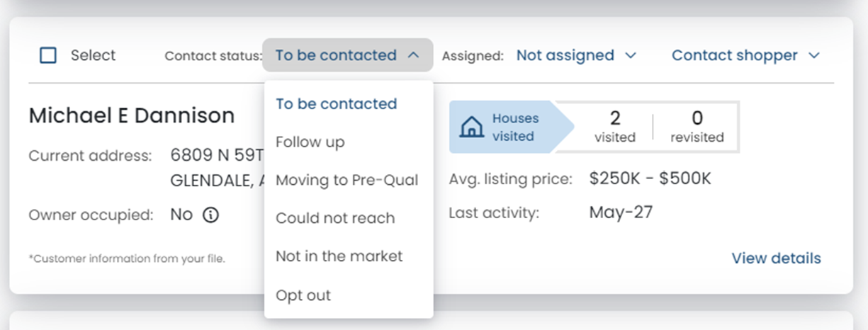Click the Owner occupied info icon
Image resolution: width=868 pixels, height=330 pixels.
[x=210, y=215]
